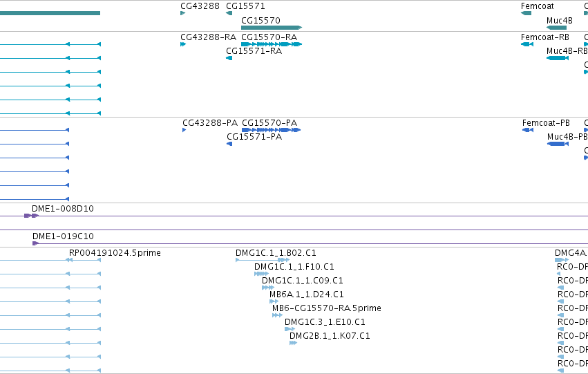Select the Muc4B-PB protein glyph

pyautogui.click(x=558, y=144)
